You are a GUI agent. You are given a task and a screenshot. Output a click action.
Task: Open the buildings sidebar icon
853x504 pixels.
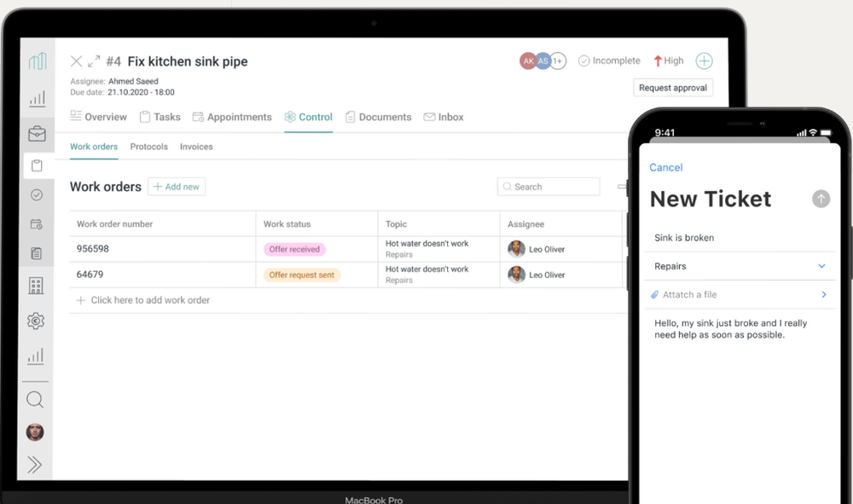(36, 286)
